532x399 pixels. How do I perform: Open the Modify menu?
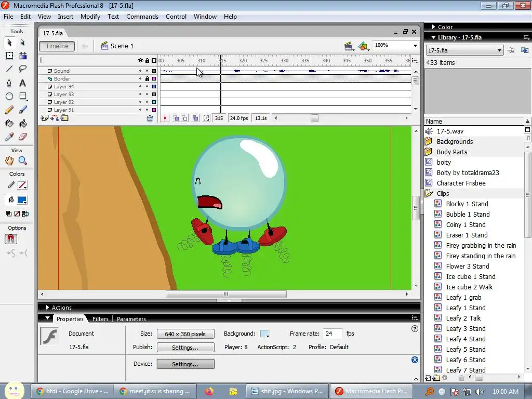click(x=90, y=17)
